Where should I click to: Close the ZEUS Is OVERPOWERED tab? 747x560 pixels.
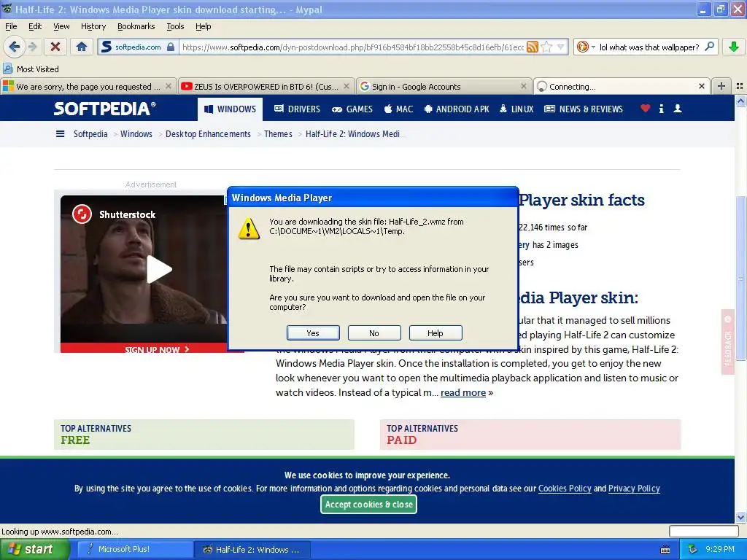tap(347, 86)
